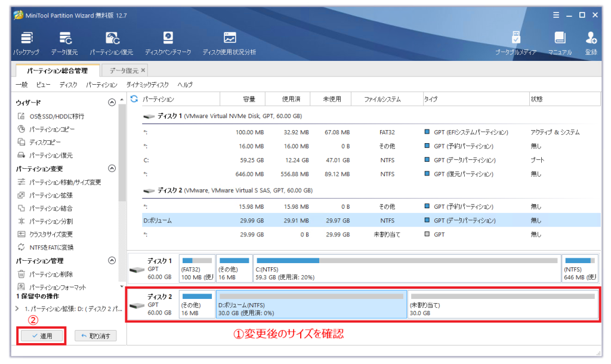Collapse the ウィザード section
This screenshot has width=611, height=364.
pos(112,103)
